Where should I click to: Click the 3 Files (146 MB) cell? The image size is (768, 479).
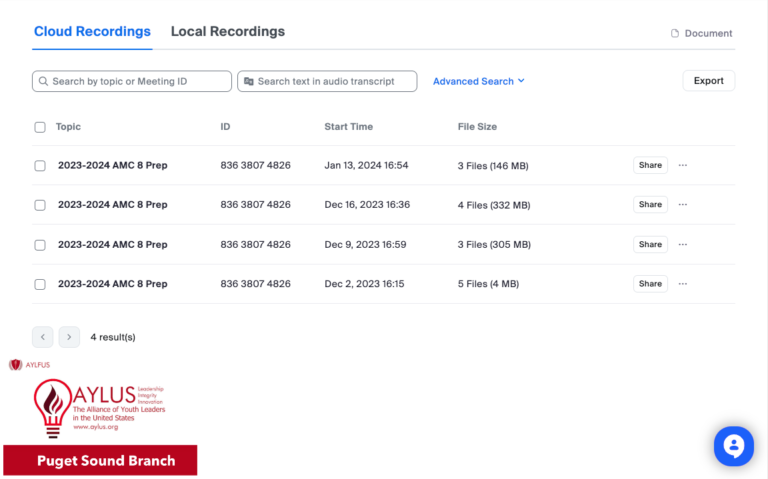click(493, 166)
